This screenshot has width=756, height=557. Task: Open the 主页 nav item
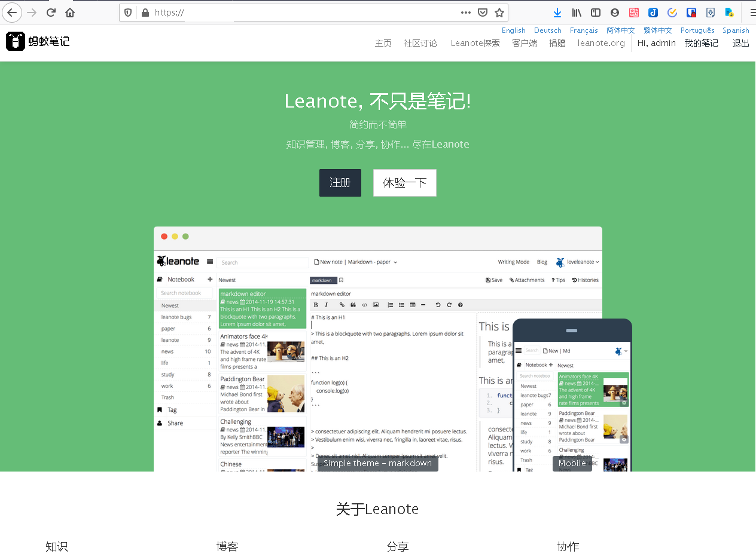tap(383, 44)
